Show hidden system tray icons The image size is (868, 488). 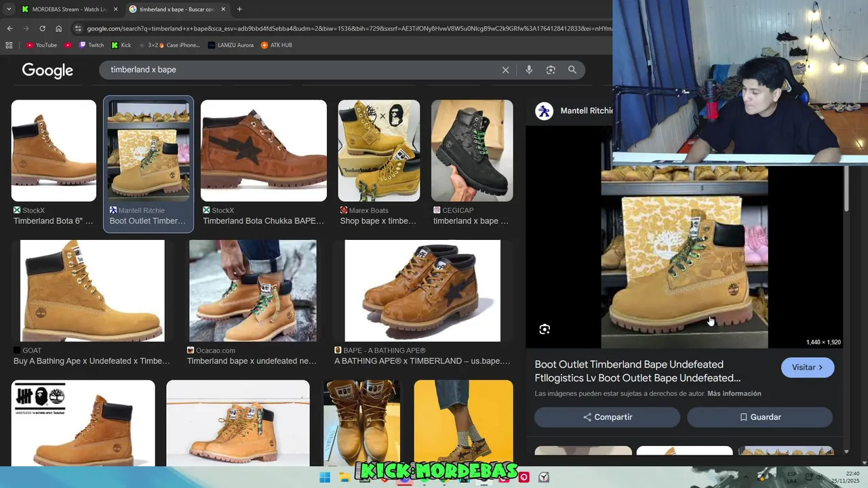745,477
